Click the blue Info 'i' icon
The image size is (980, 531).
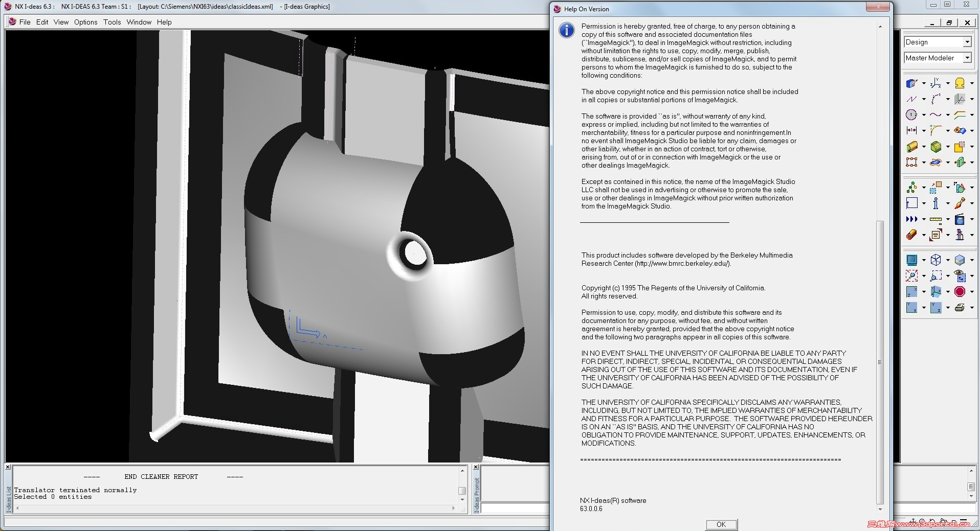coord(936,203)
